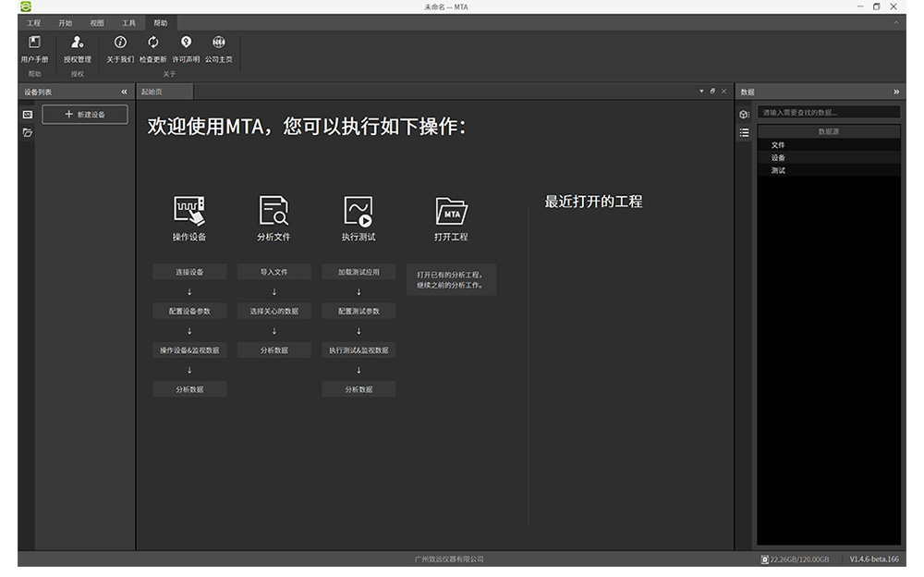
Task: Click the 授权管理 license management icon
Action: [78, 43]
